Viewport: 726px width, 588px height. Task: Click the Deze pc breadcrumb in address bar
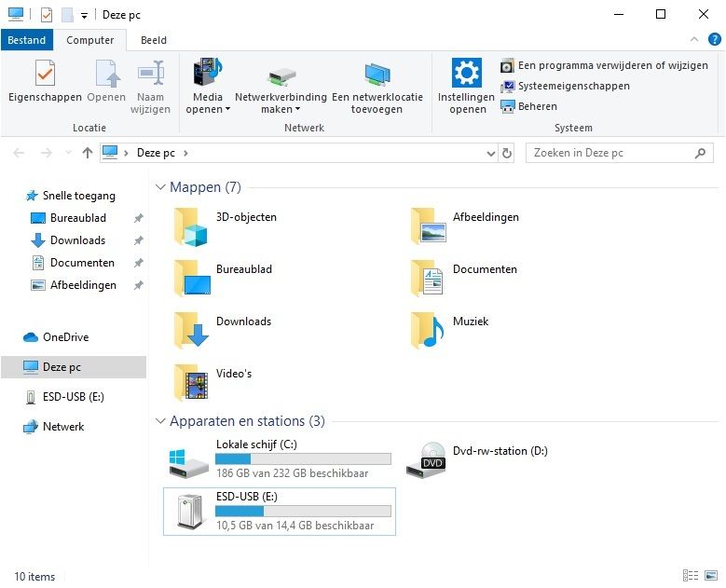coord(156,153)
